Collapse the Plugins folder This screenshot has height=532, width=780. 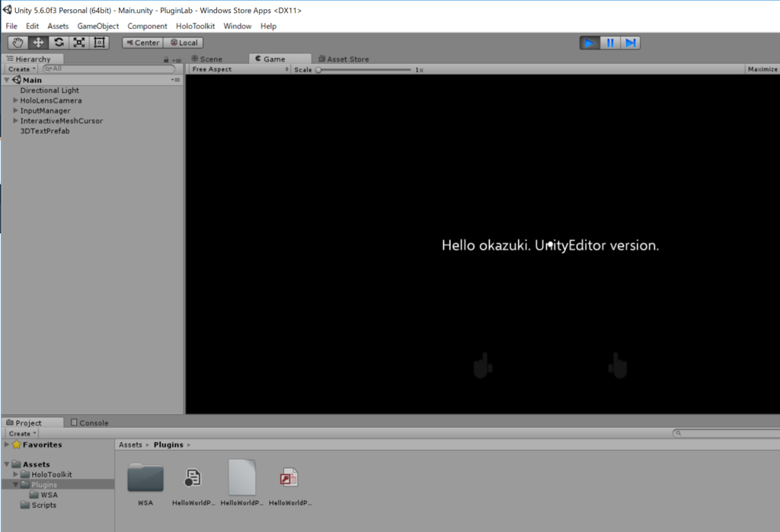pos(15,484)
